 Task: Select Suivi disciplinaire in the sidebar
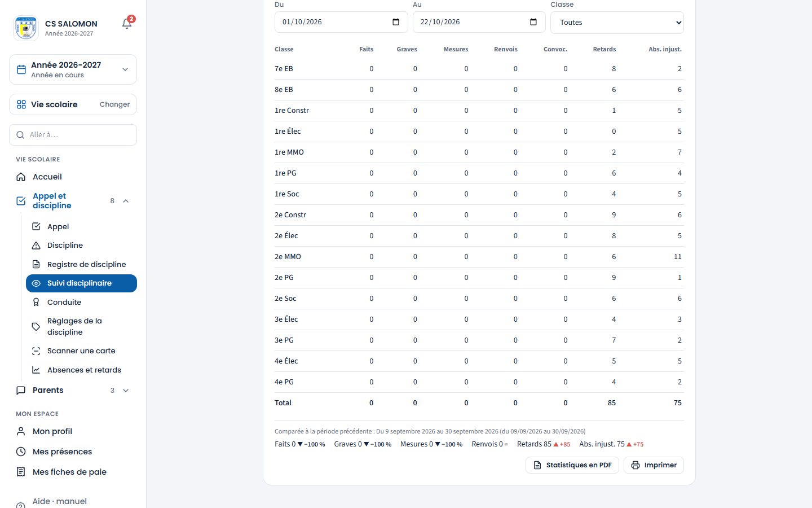click(81, 283)
